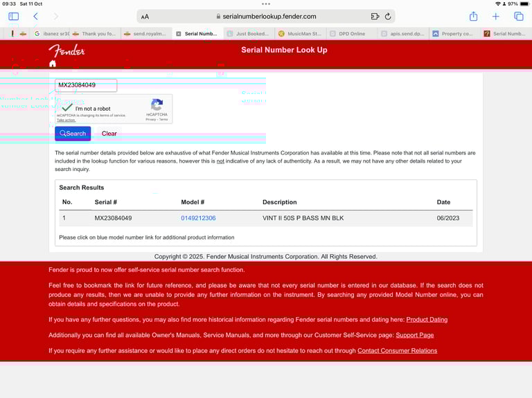532x398 pixels.
Task: Click the blue Search button
Action: click(x=73, y=134)
